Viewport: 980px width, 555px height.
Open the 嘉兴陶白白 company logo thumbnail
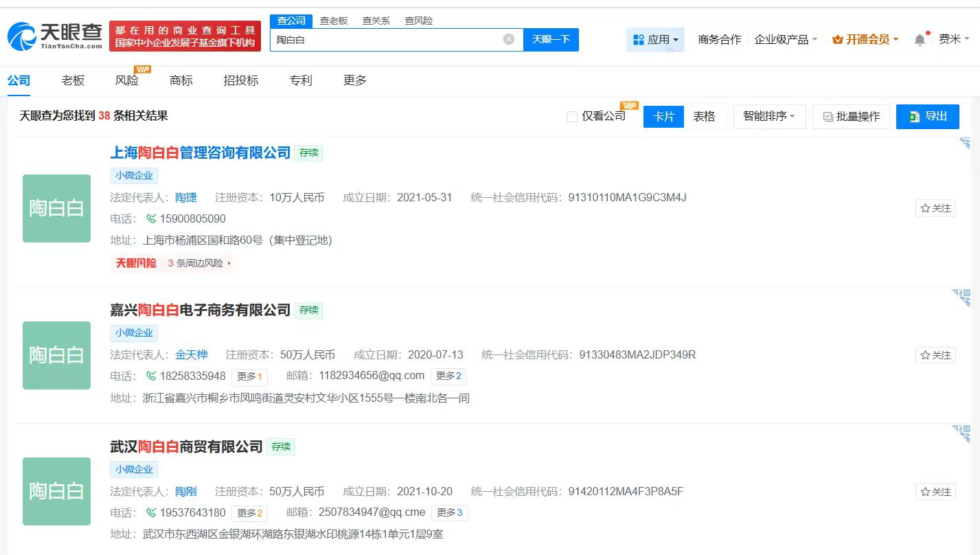tap(56, 355)
